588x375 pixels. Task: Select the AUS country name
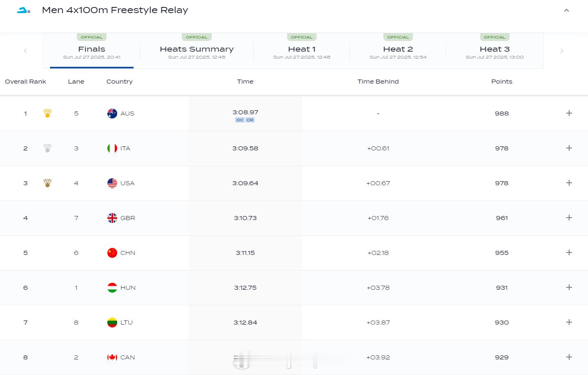pos(127,114)
